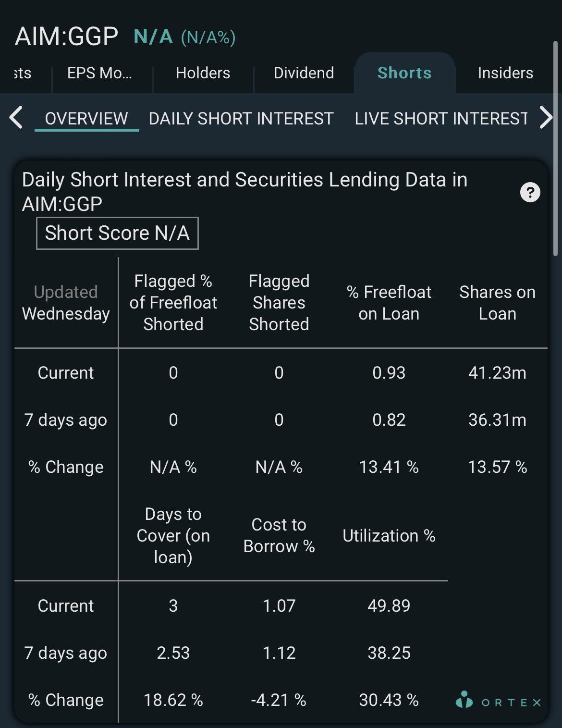Open the Holders tab
This screenshot has height=728, width=562.
click(x=203, y=73)
